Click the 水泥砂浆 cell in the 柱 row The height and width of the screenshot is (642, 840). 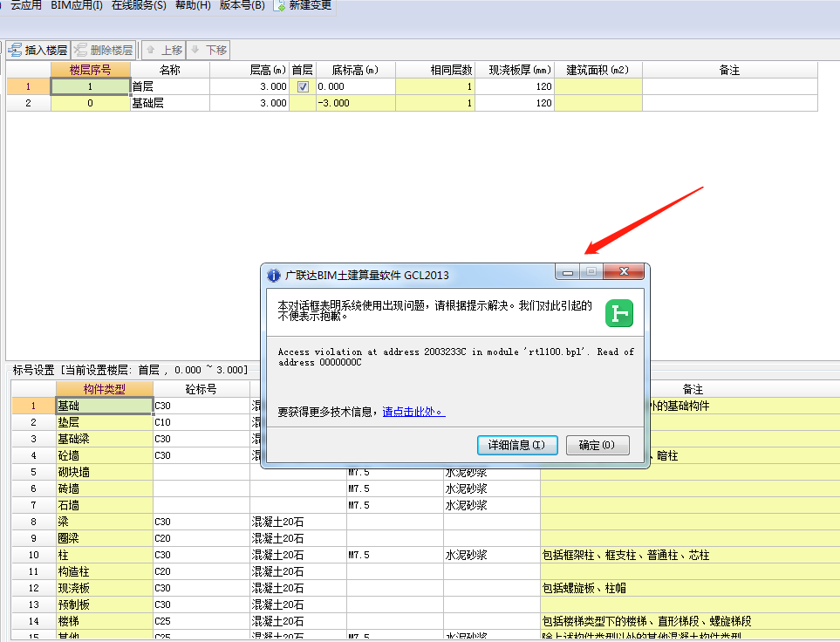492,555
